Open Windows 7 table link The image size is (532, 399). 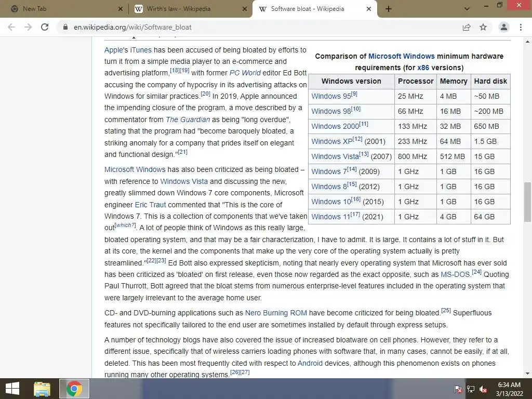329,171
